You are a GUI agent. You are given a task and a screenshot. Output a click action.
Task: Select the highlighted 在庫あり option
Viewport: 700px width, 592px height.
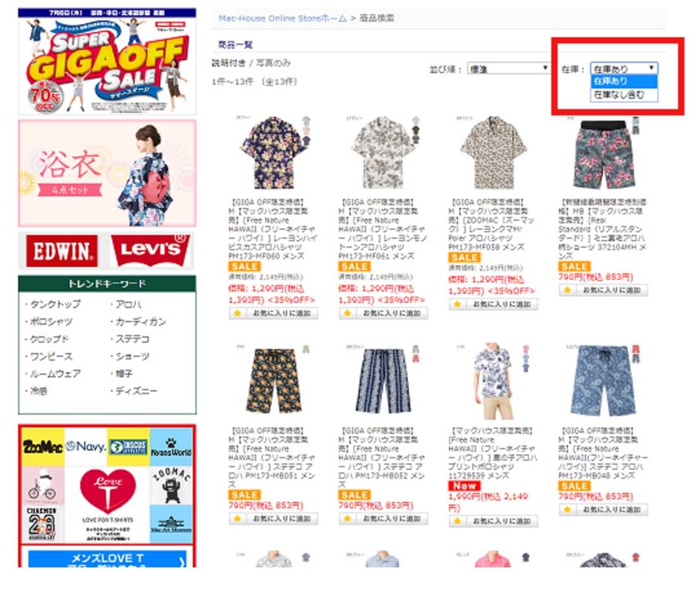point(624,81)
